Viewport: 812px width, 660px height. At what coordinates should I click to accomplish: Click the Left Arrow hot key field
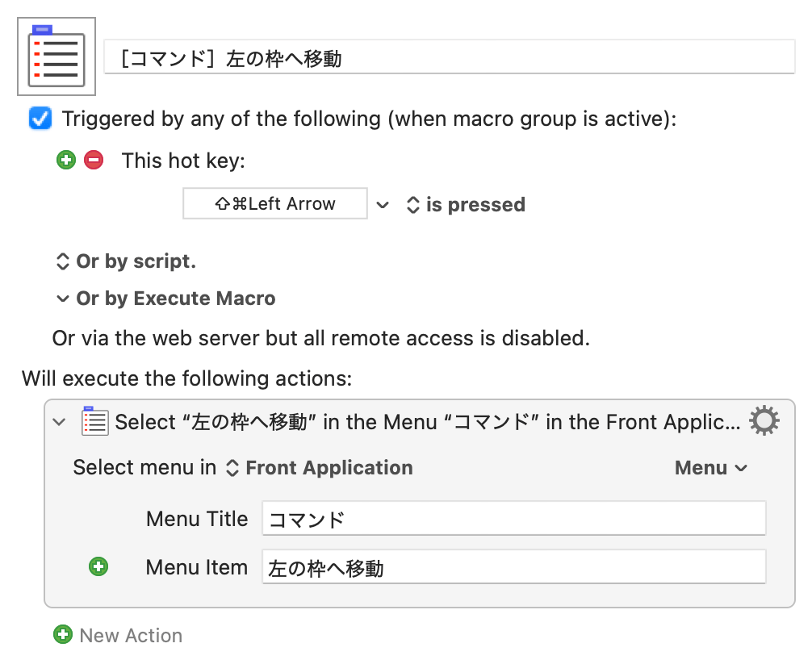275,204
